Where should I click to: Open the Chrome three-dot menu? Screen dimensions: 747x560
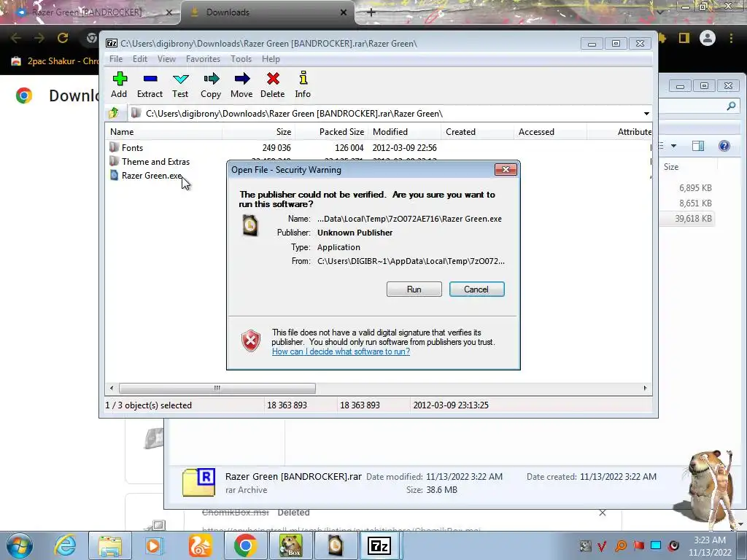coord(731,38)
